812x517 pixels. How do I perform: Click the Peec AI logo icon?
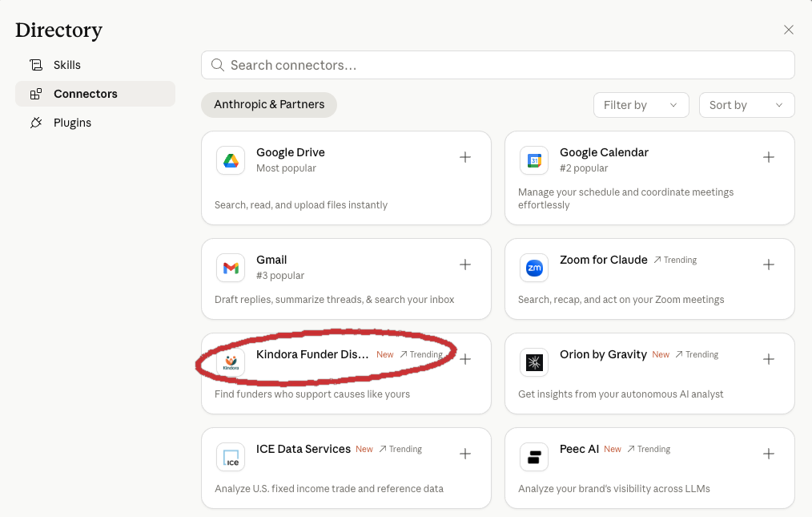[534, 458]
